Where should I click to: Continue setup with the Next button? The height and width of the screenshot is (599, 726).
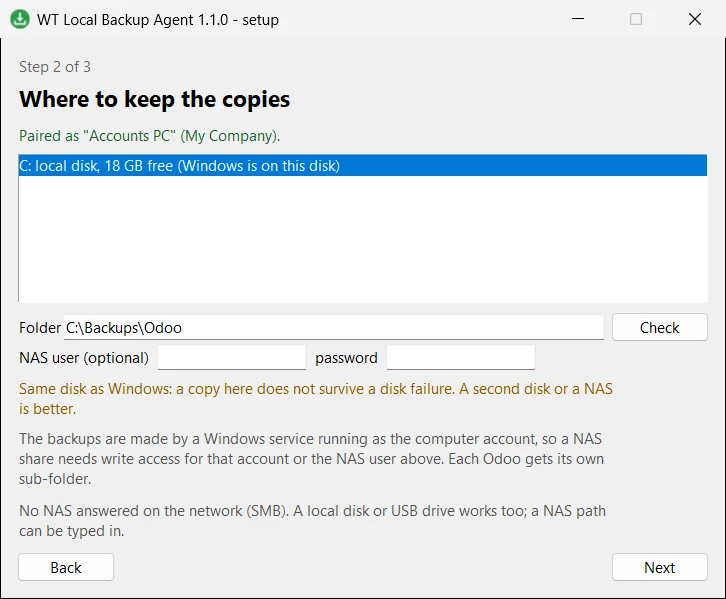(659, 567)
